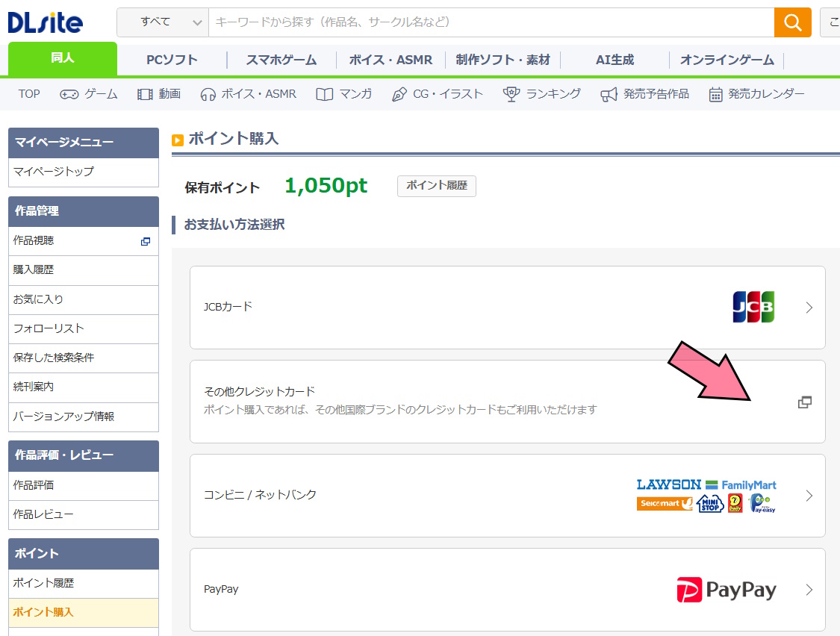Click the ポイント履歴 button
Viewport: 840px width, 636px height.
pos(436,186)
